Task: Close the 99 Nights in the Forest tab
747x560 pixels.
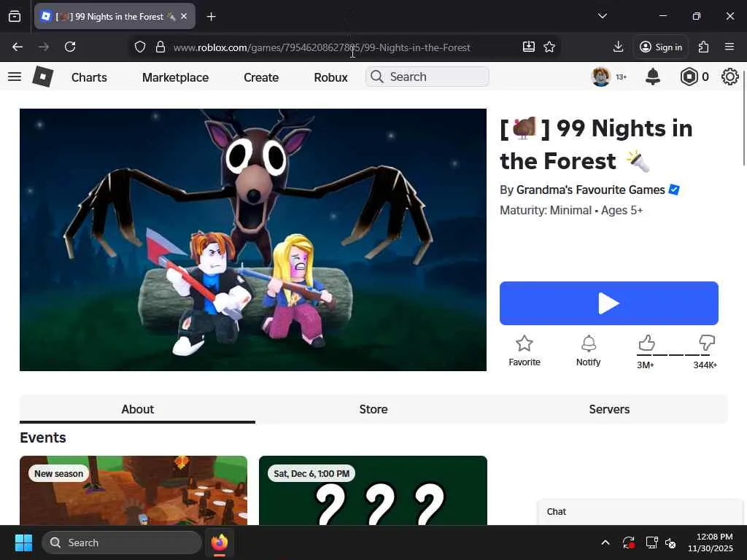Action: click(183, 16)
